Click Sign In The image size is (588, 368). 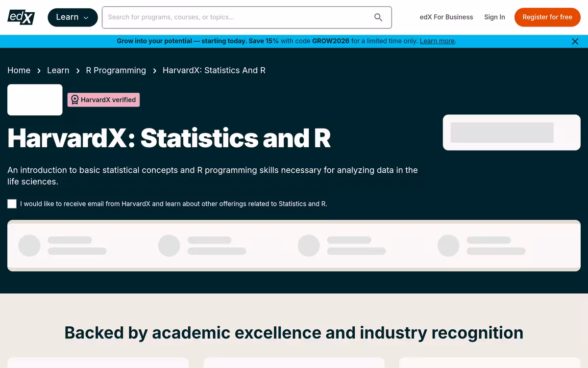(494, 17)
